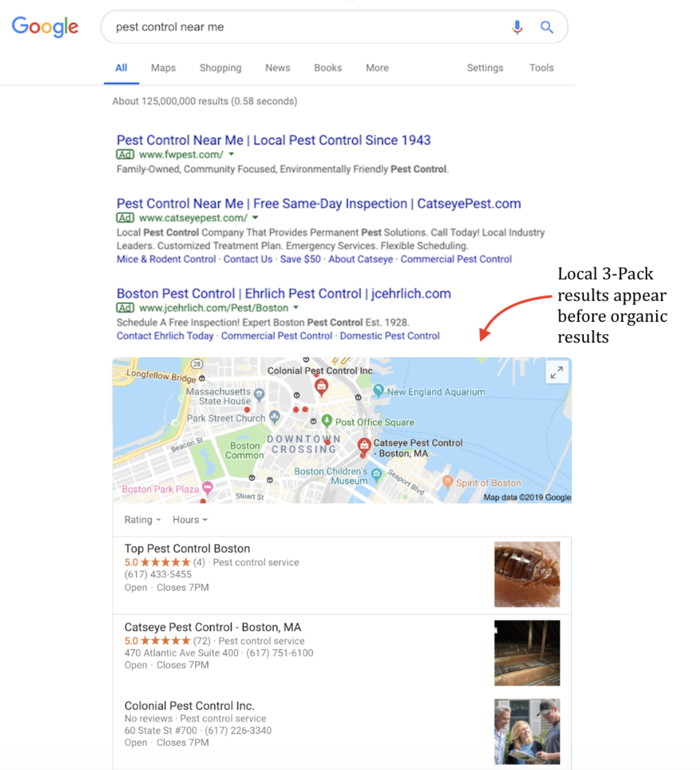Click the search box containing pest control near me
The height and width of the screenshot is (770, 700).
307,27
